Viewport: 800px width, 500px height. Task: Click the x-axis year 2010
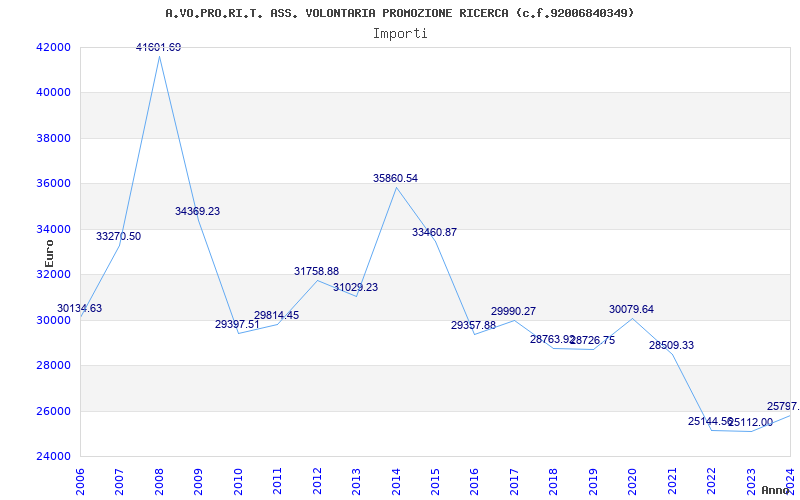coord(238,481)
